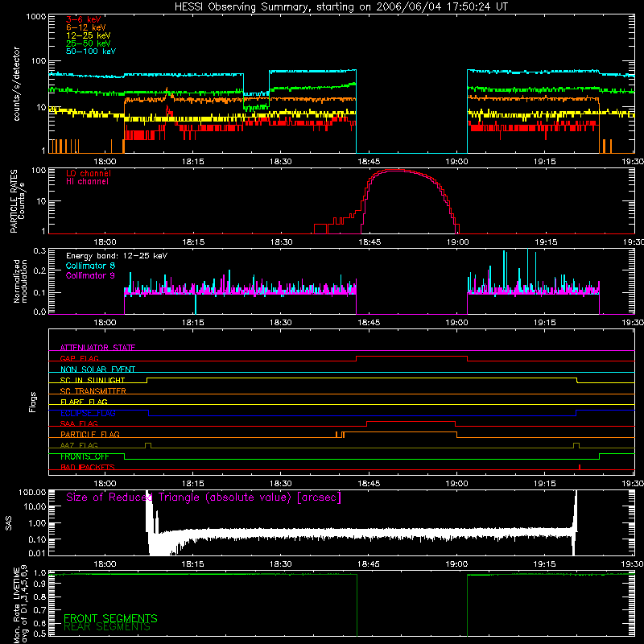Click the BAD PACKETS flag label
Screen dimensions: 644x644
point(88,467)
